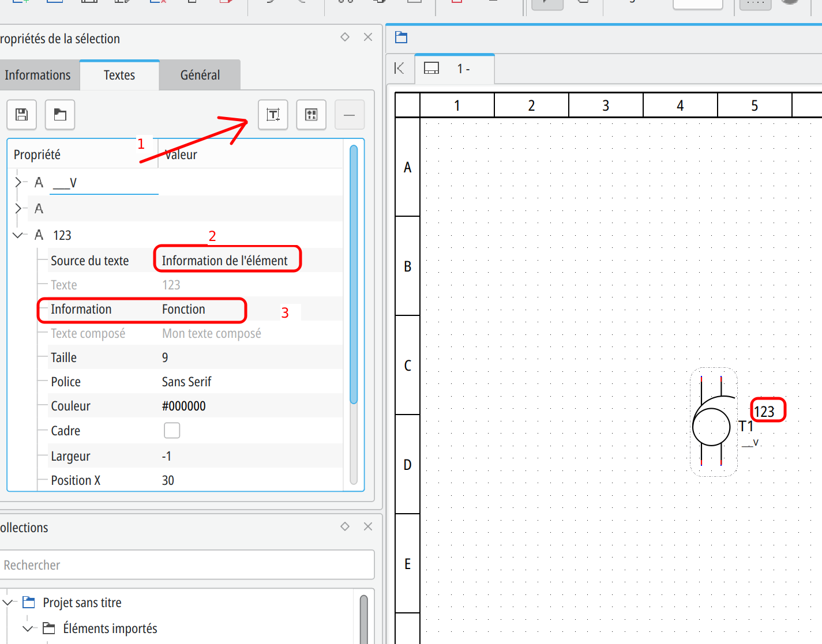The height and width of the screenshot is (644, 822).
Task: Click the Source du texte property label
Action: click(x=89, y=261)
